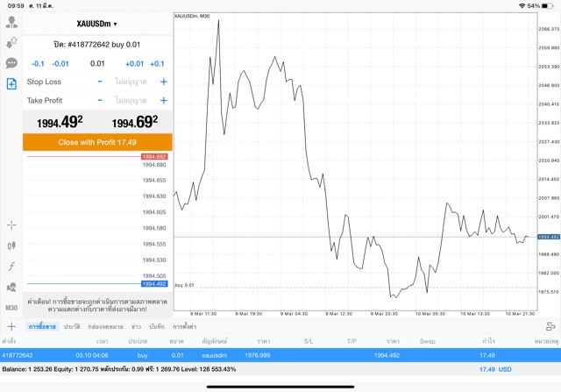Viewport: 561px width, 392px height.
Task: Decrease the Take Profit value with minus
Action: tap(100, 100)
